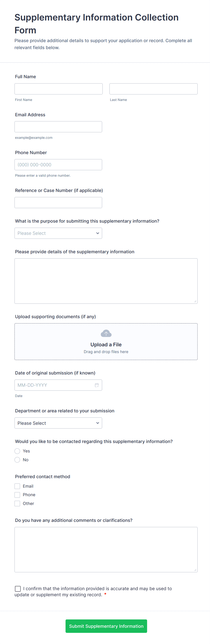
Task: Check the Phone contact method box
Action: (17, 495)
